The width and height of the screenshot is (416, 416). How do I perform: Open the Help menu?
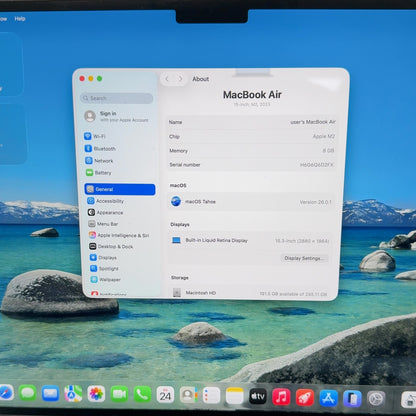click(x=20, y=19)
